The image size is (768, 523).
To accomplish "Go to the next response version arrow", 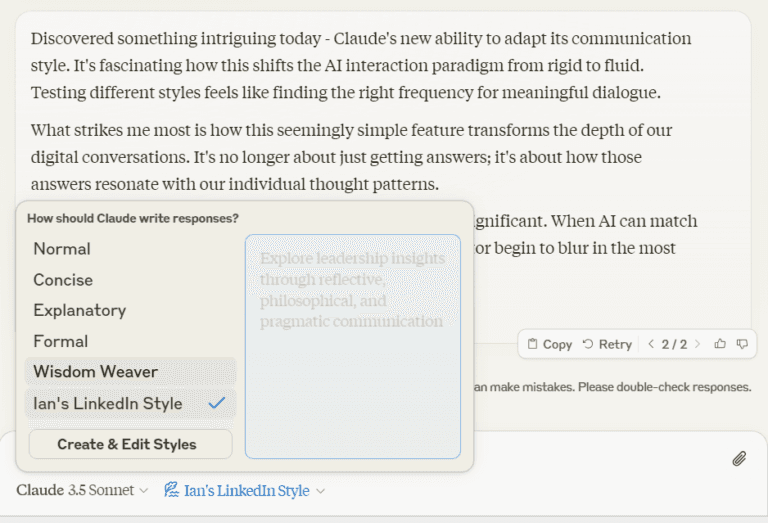I will 698,344.
